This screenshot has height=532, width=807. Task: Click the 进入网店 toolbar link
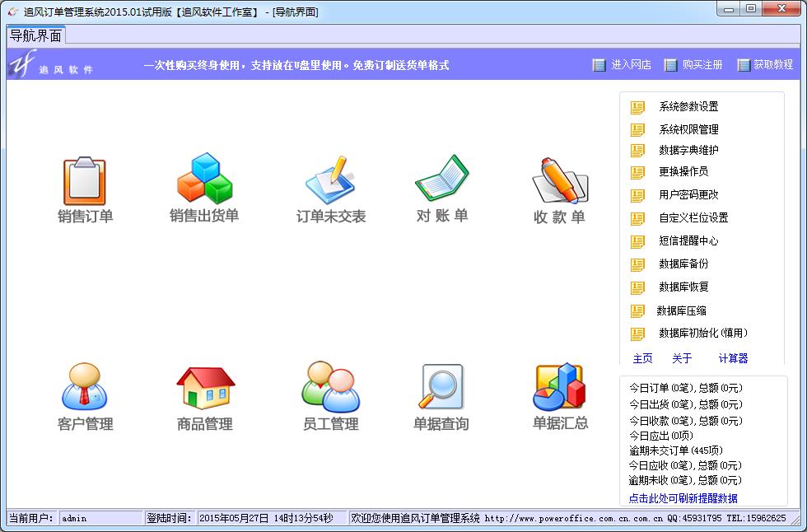[623, 65]
